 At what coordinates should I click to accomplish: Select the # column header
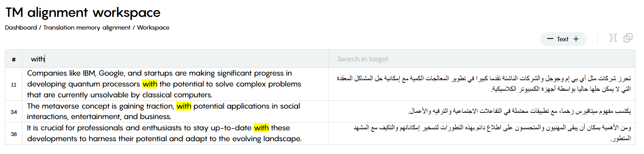click(14, 59)
